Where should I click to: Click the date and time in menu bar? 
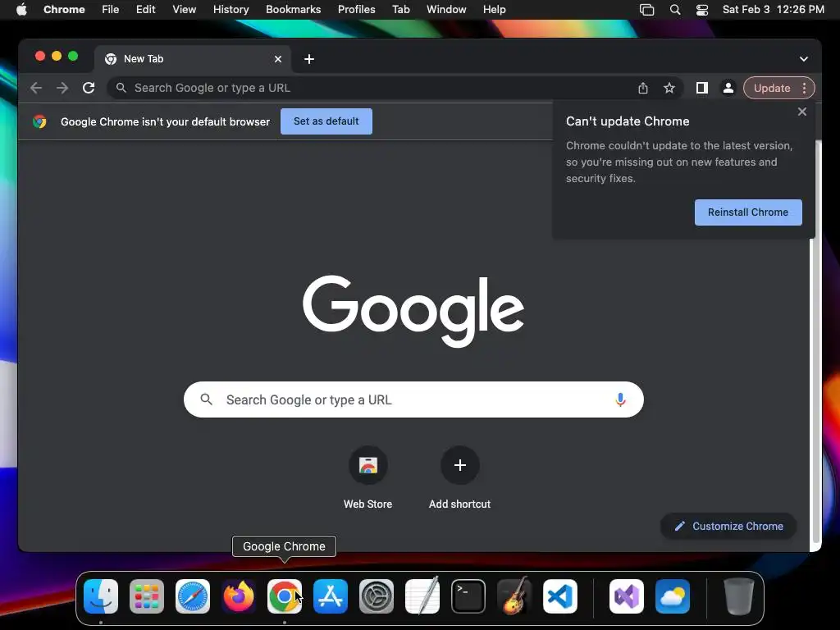pos(773,10)
